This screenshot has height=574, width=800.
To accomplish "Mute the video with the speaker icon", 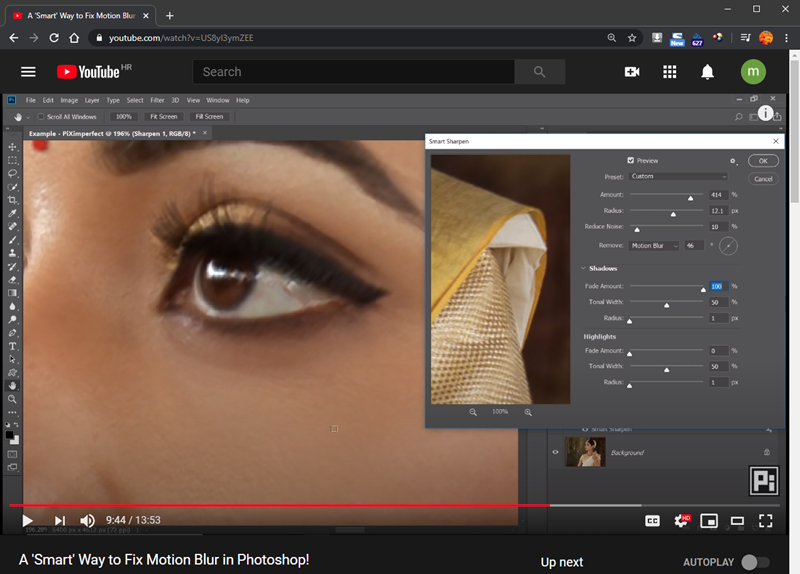I will (x=88, y=520).
